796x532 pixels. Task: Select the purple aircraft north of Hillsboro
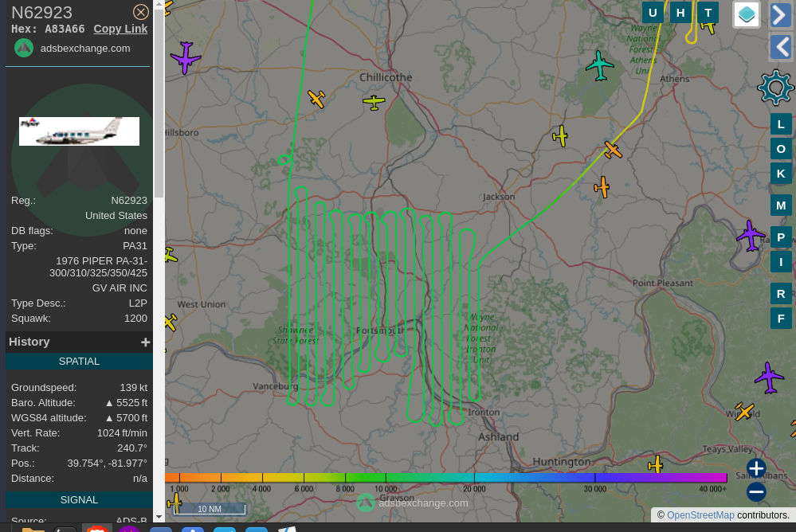click(186, 58)
